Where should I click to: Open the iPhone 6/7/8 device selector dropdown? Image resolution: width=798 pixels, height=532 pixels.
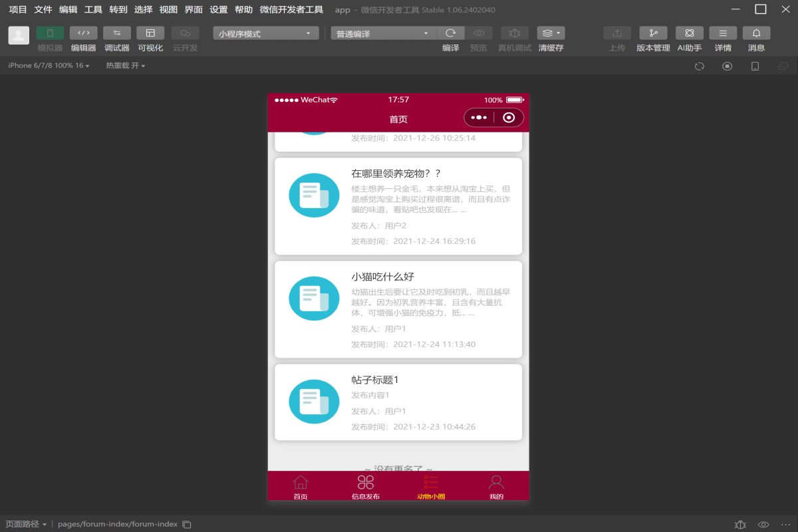pyautogui.click(x=49, y=66)
